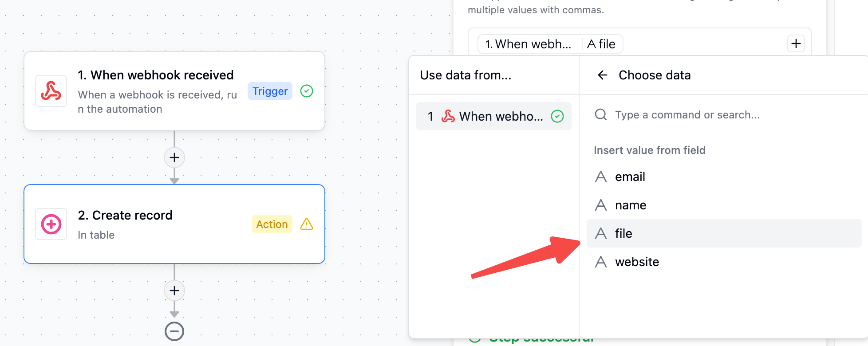Viewport: 868px width, 346px height.
Task: Click the minus end-node circle icon
Action: click(174, 331)
